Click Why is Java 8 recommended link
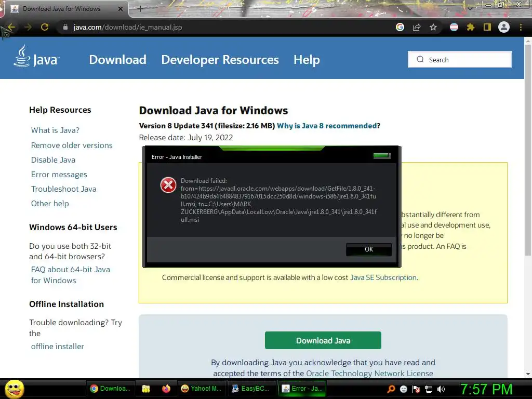 (327, 126)
